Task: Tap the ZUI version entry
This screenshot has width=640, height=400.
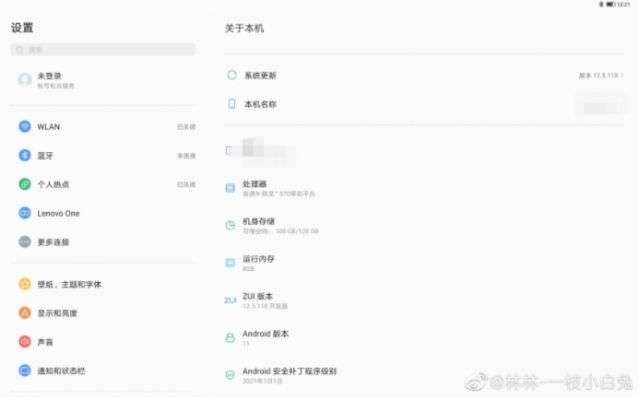Action: pyautogui.click(x=425, y=301)
